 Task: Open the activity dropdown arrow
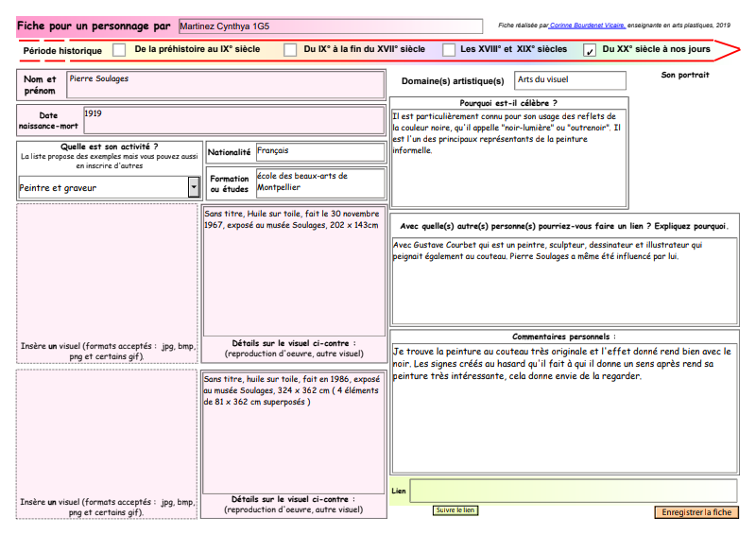coord(194,187)
